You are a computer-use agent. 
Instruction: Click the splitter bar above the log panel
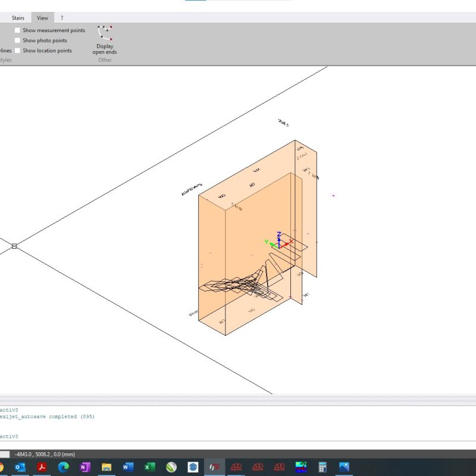coord(238,397)
